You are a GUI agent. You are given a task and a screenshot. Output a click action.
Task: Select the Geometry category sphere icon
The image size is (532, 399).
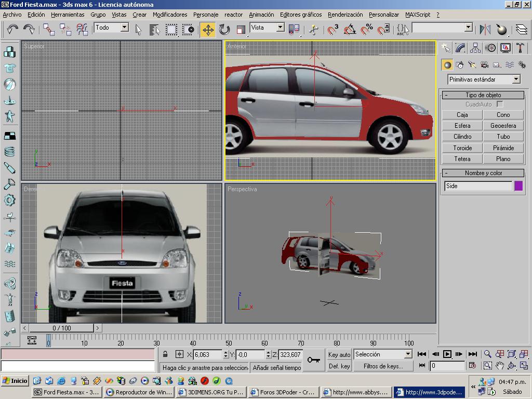coord(447,65)
